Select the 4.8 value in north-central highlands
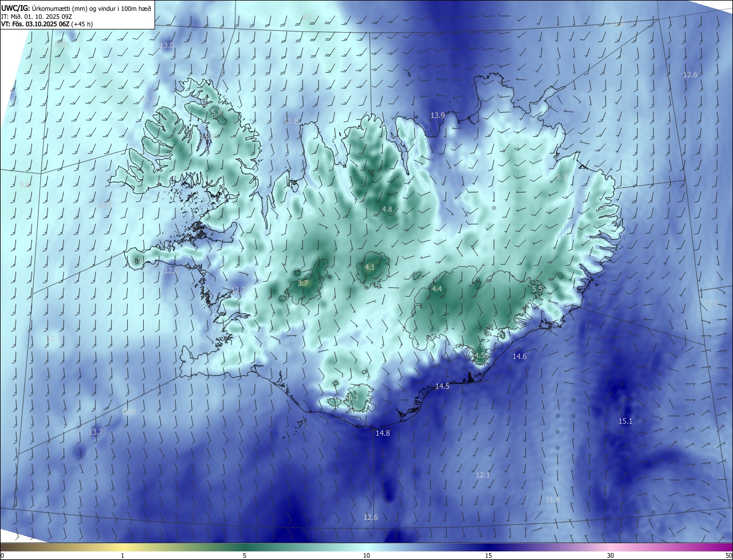733x560 pixels. tap(387, 210)
